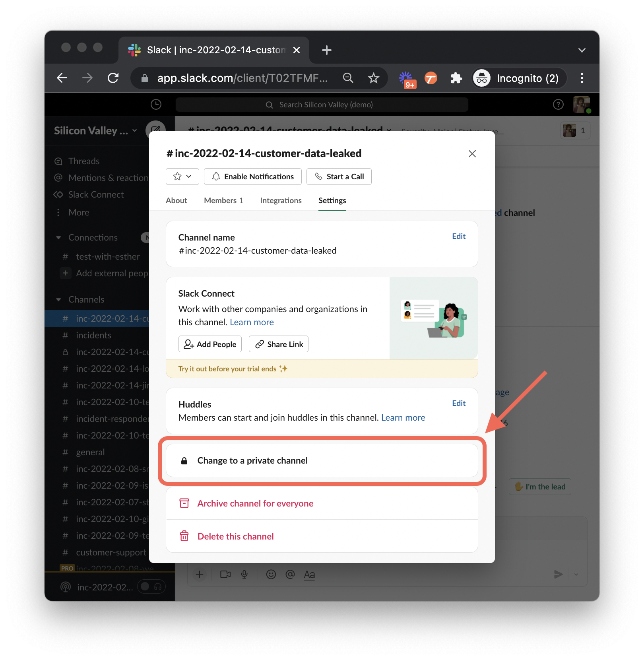Screen dimensions: 644x660
Task: Close the Slack browser tab
Action: tap(296, 50)
